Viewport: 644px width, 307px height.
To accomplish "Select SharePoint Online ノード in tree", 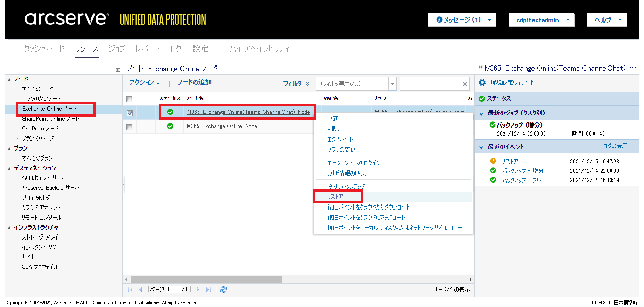I will pos(51,119).
